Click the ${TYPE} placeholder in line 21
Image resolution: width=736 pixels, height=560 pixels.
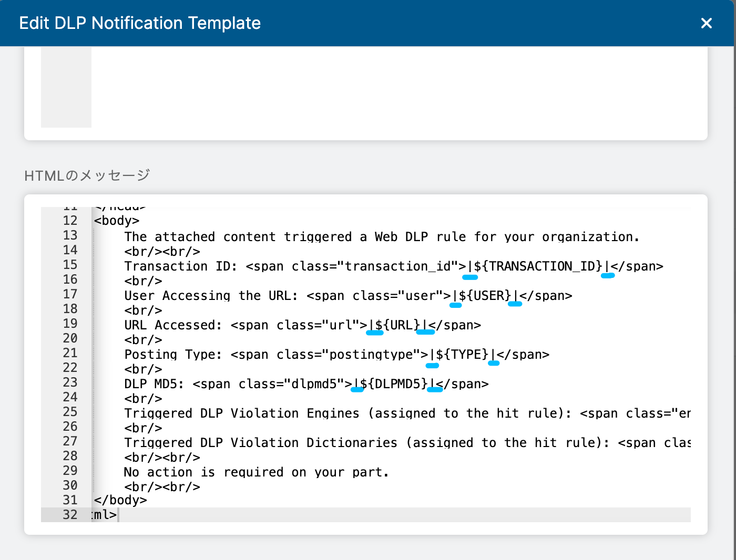pos(462,355)
